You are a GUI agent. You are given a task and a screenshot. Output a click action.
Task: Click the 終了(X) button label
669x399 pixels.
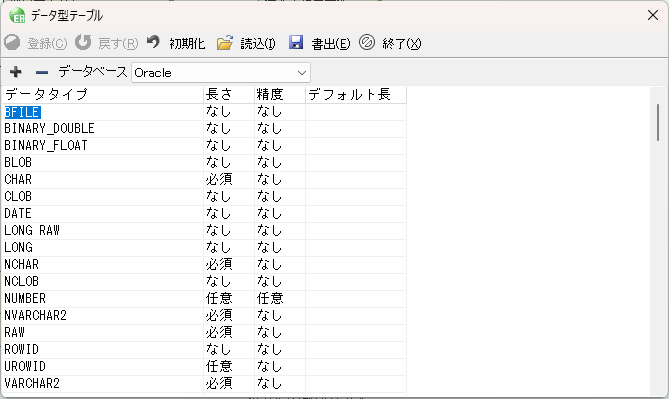click(x=401, y=44)
